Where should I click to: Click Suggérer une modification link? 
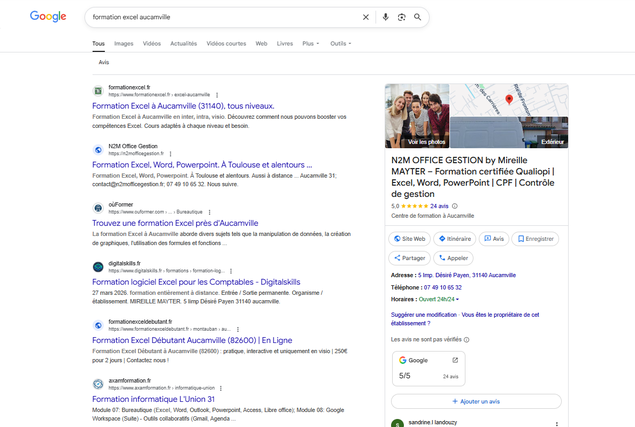[x=424, y=315]
